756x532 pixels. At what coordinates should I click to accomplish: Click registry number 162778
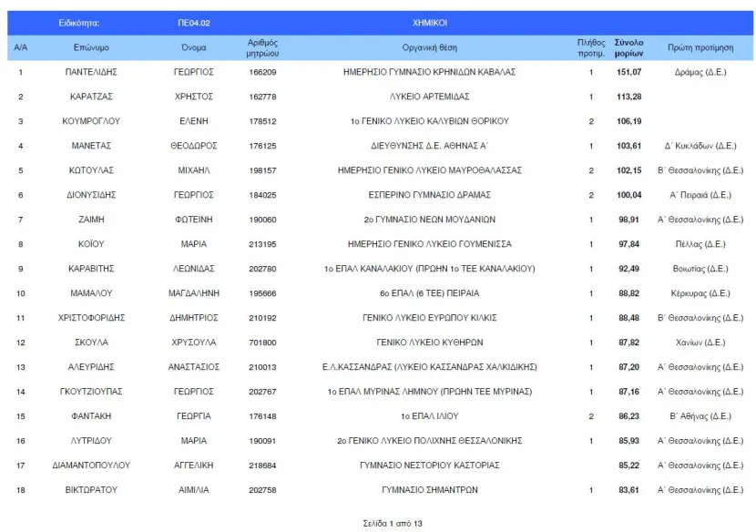point(262,97)
